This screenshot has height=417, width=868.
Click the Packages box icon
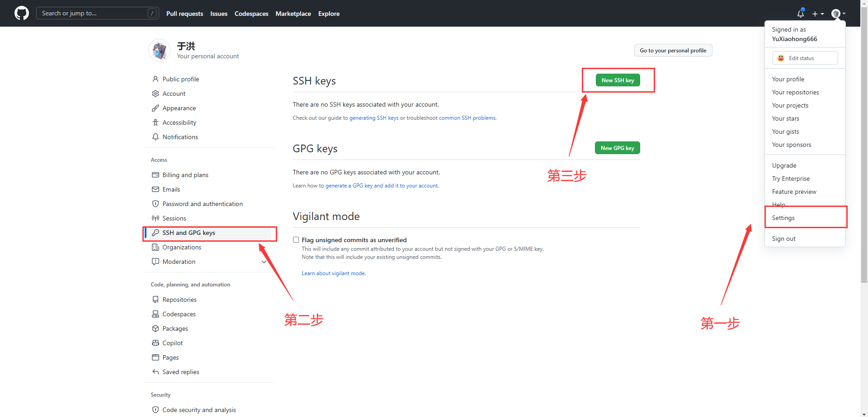click(156, 328)
